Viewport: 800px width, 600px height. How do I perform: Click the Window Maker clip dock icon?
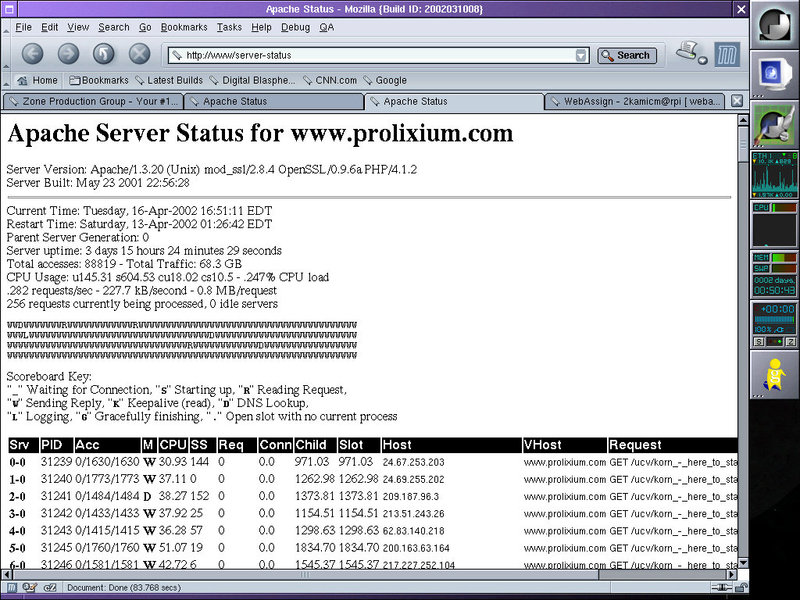pos(774,24)
